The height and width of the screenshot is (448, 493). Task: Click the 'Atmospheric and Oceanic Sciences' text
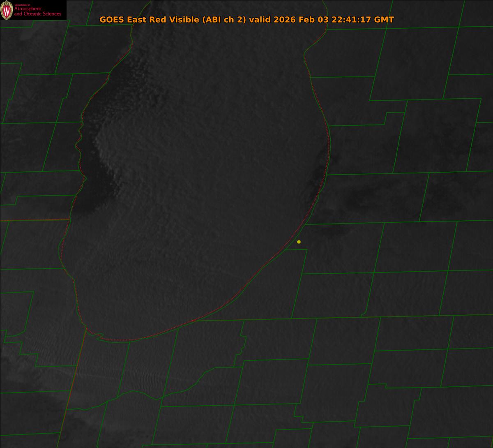[37, 12]
